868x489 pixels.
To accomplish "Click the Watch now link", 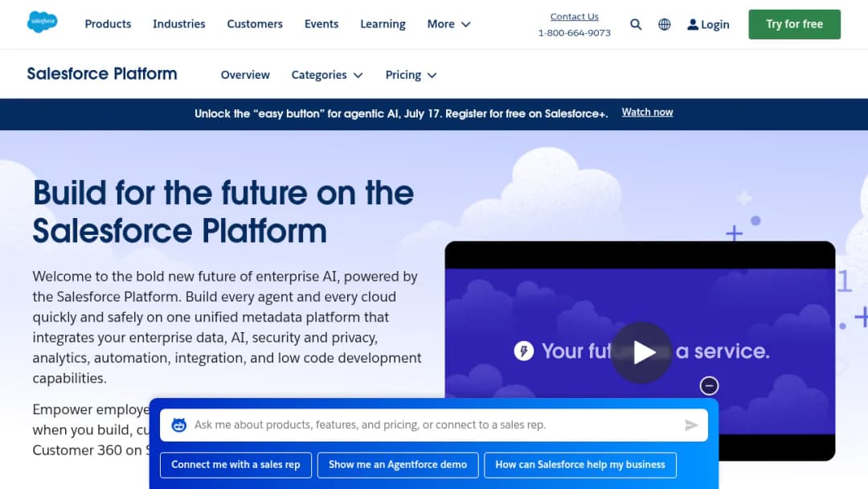I will pyautogui.click(x=647, y=112).
